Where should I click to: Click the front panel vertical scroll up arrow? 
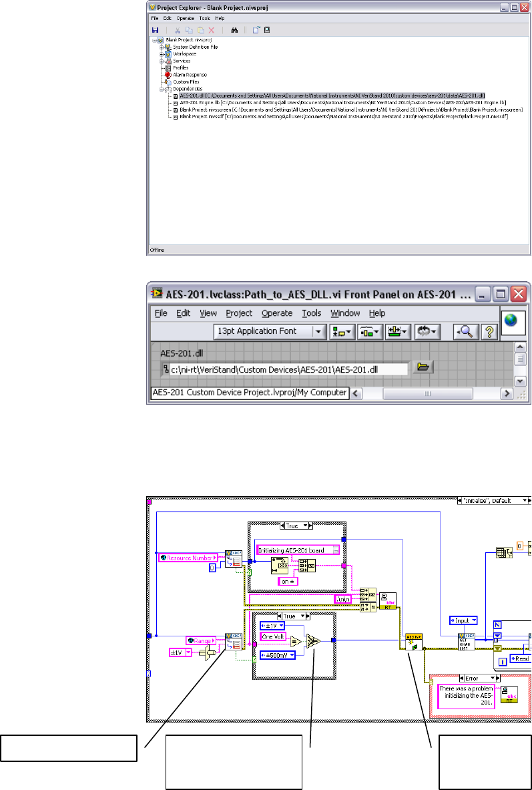coord(521,348)
